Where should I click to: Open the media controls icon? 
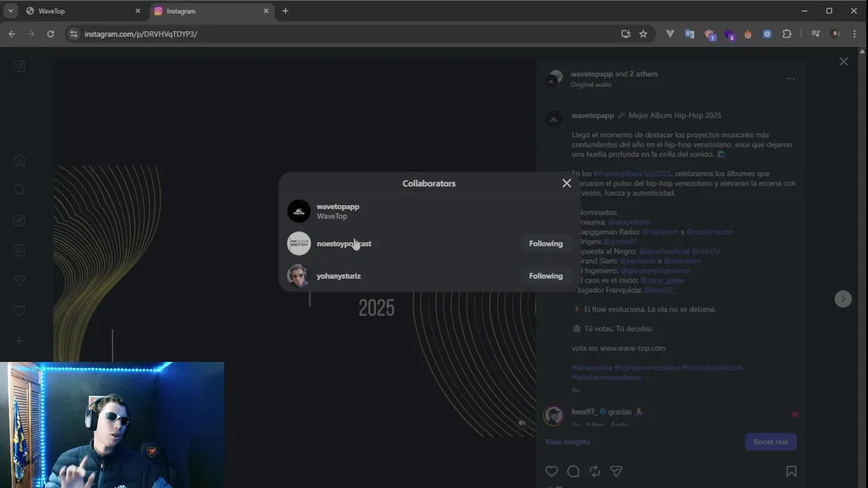816,34
